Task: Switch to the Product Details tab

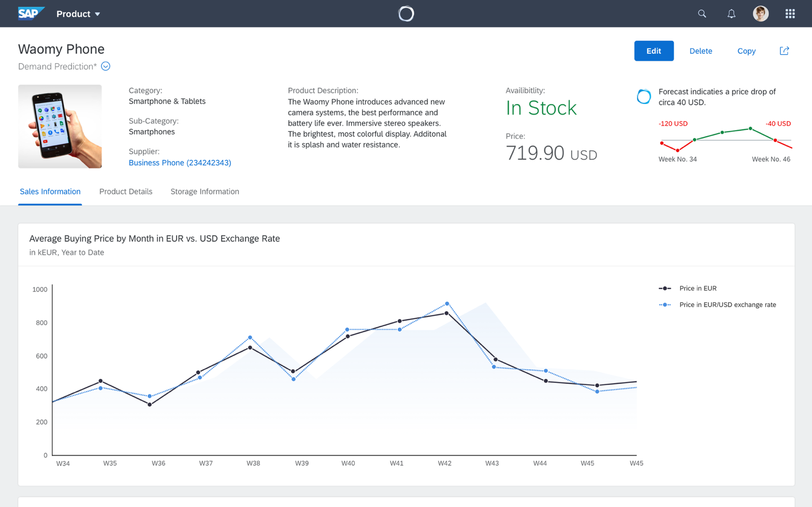Action: pos(126,192)
